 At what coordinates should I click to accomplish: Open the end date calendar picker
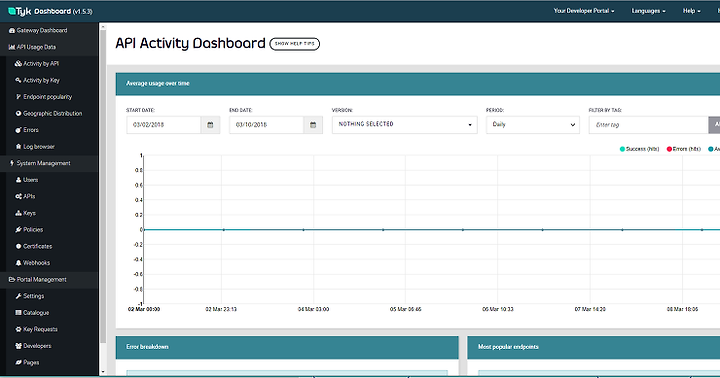coord(313,125)
